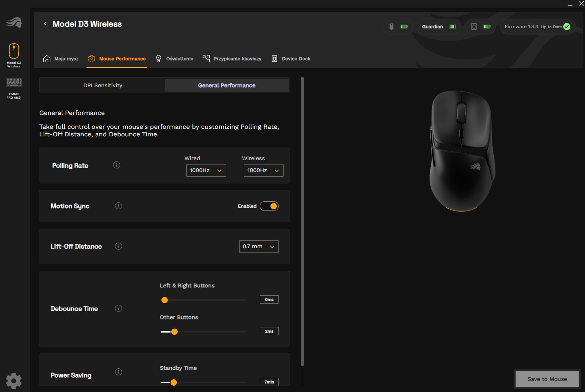Image resolution: width=585 pixels, height=392 pixels.
Task: Select the GMMK PRO ANSI keyboard icon
Action: [14, 88]
